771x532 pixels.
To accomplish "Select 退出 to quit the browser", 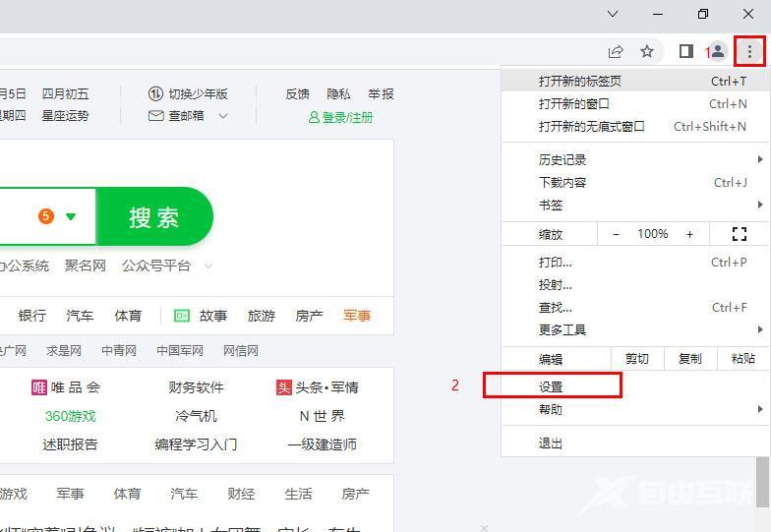I will (x=634, y=443).
